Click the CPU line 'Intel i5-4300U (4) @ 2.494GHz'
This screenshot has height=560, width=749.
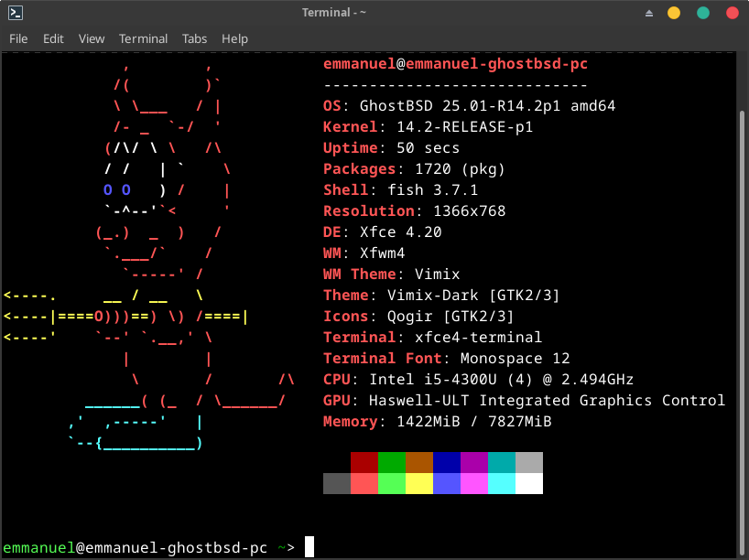[501, 380]
